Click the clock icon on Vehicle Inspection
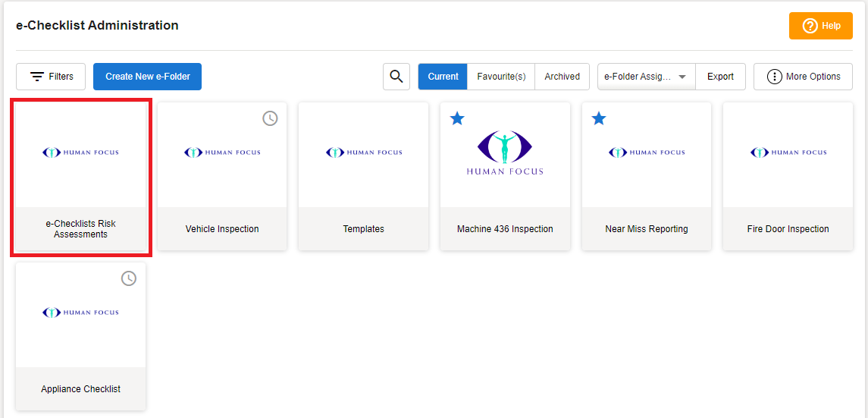Screen dimensions: 868x418 [x=270, y=118]
